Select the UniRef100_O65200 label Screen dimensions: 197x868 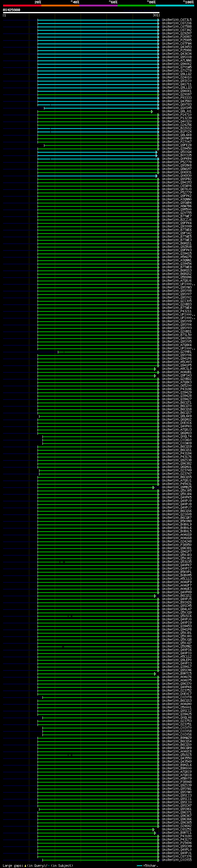[177, 386]
